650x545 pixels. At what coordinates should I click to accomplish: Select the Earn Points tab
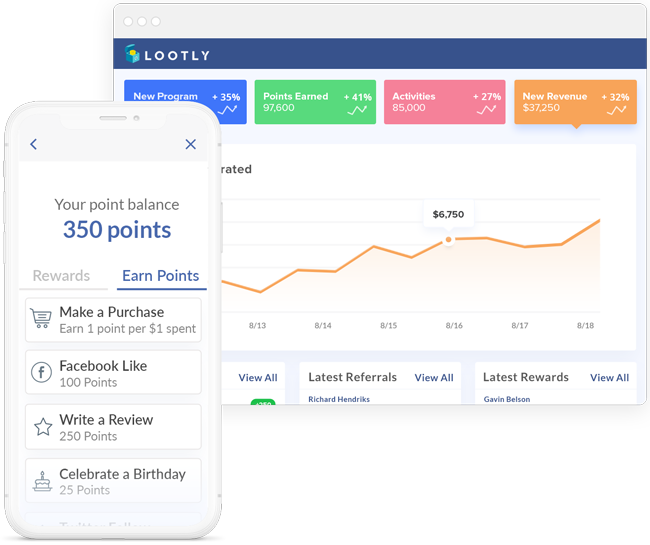click(160, 276)
